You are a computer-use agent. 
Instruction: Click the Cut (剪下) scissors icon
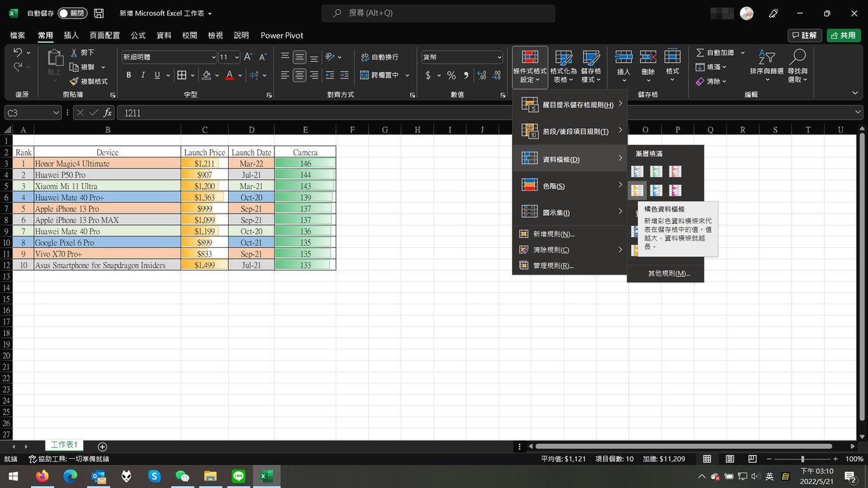click(x=74, y=53)
